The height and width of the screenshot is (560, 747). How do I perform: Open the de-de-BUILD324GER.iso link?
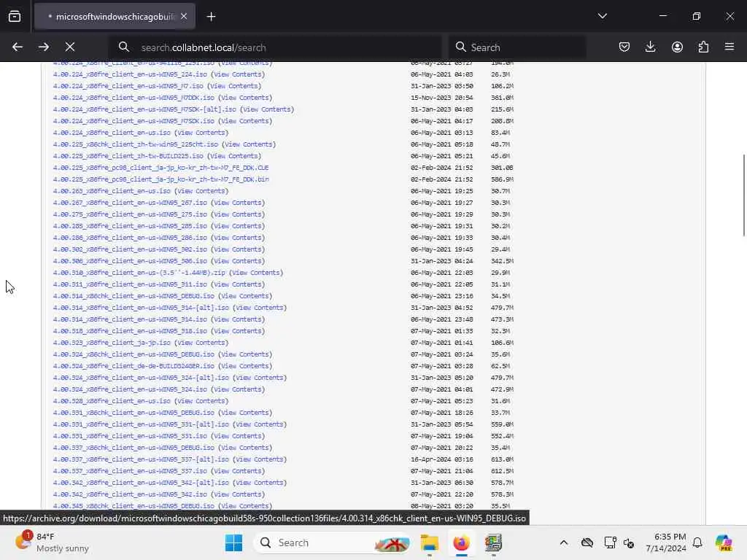pos(134,366)
